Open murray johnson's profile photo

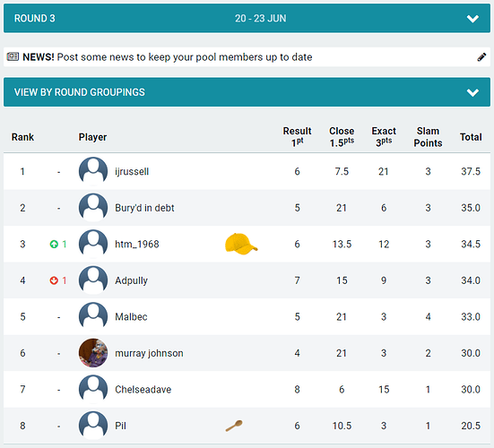click(x=93, y=353)
